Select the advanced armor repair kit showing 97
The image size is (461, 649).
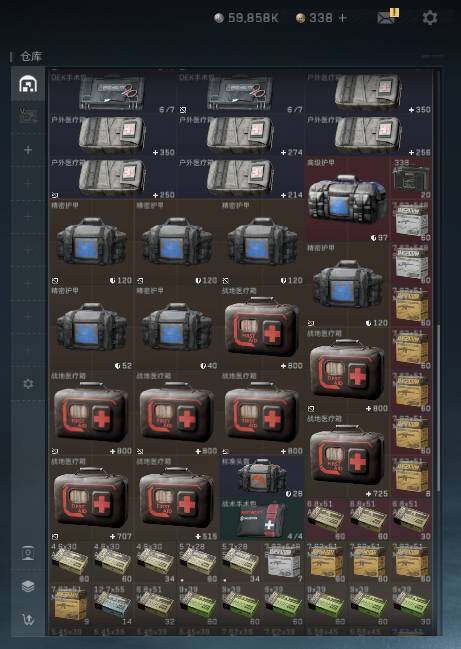[347, 200]
